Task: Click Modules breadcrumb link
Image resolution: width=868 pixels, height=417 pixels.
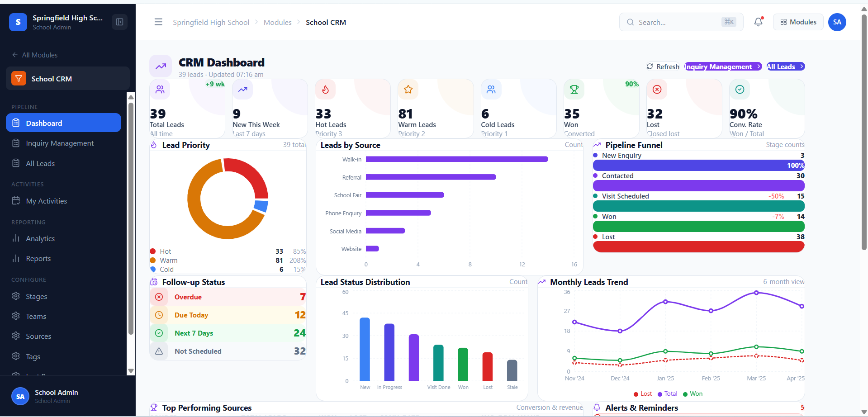Action: [x=278, y=22]
